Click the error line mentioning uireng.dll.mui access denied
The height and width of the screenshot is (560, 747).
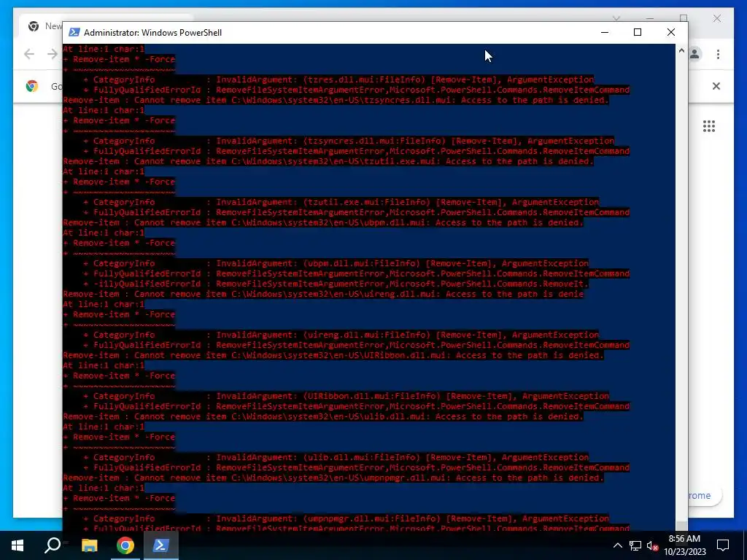(323, 294)
